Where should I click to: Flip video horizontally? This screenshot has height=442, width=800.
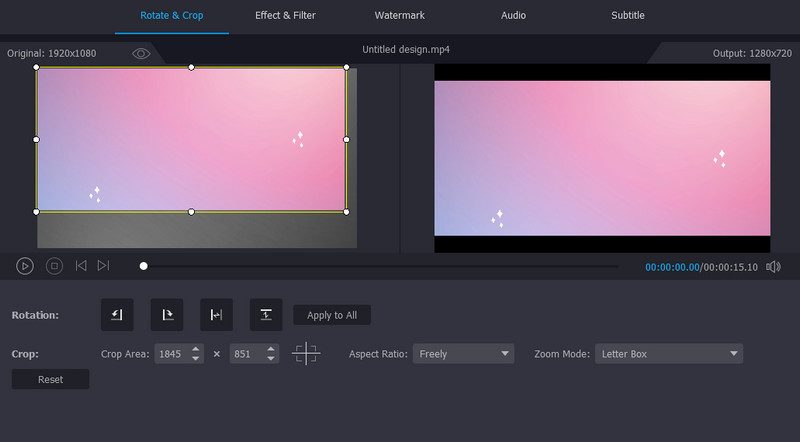point(216,315)
